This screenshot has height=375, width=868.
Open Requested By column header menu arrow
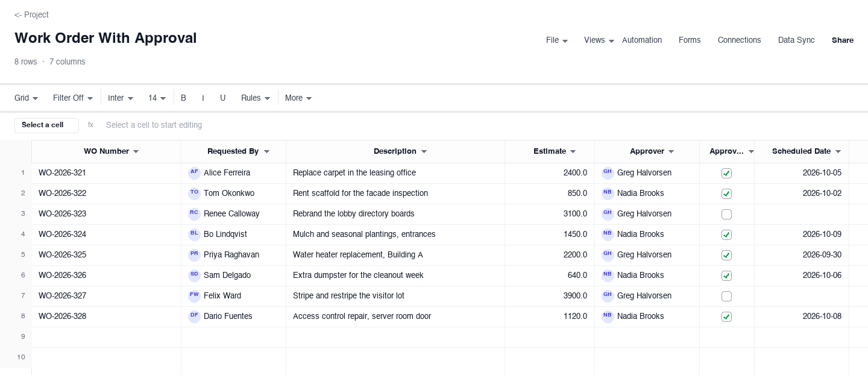coord(266,152)
